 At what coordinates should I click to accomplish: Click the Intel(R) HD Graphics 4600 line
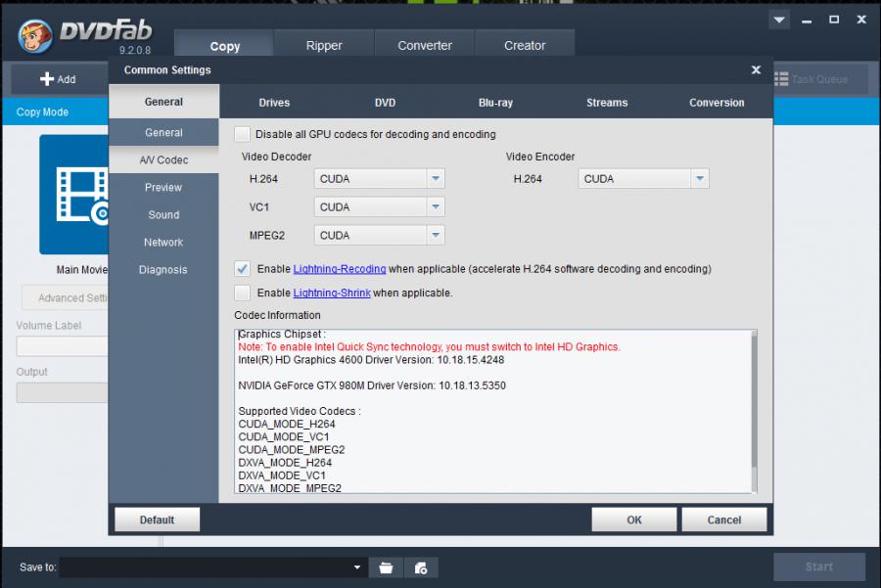click(371, 360)
